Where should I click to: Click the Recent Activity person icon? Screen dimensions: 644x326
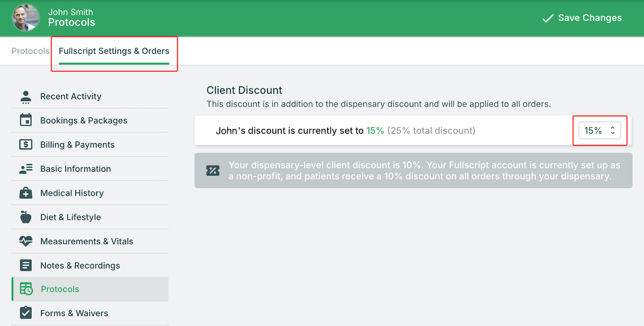(x=26, y=97)
